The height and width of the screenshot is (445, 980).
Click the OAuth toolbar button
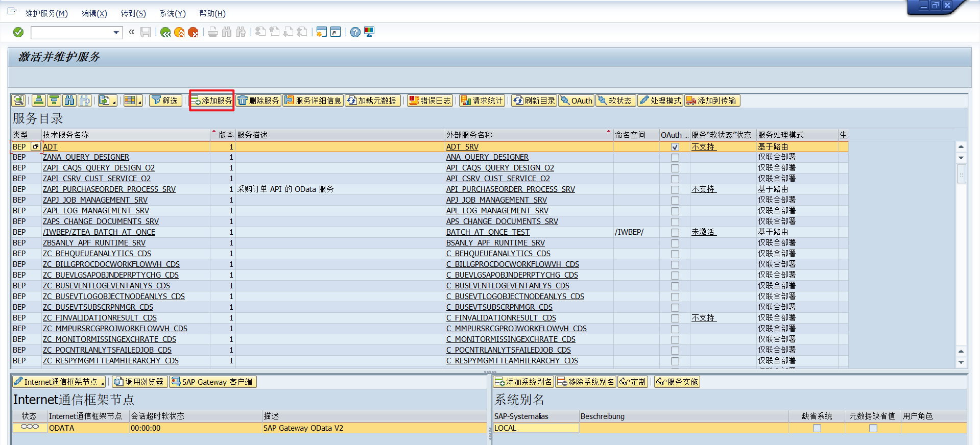[x=577, y=101]
